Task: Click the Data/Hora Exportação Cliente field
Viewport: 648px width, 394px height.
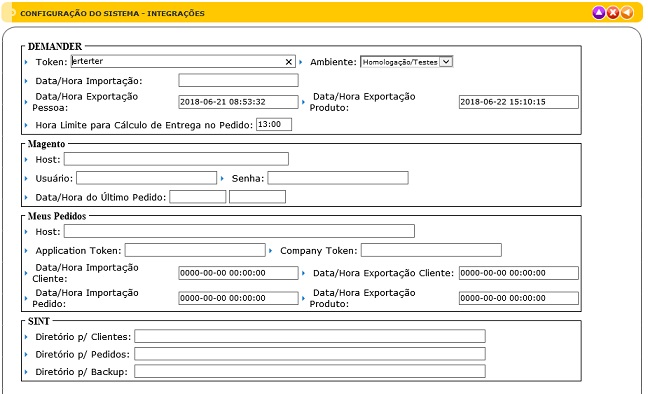Action: pyautogui.click(x=519, y=273)
